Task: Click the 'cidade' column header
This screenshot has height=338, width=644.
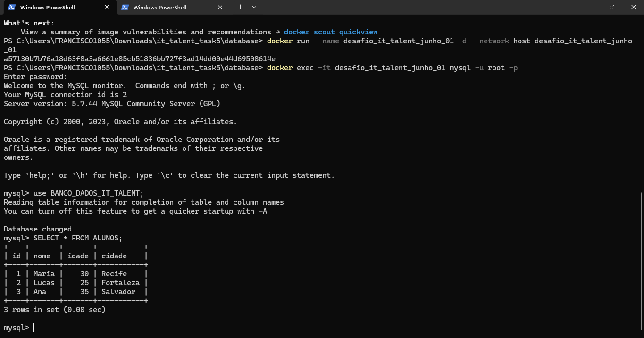Action: point(114,256)
